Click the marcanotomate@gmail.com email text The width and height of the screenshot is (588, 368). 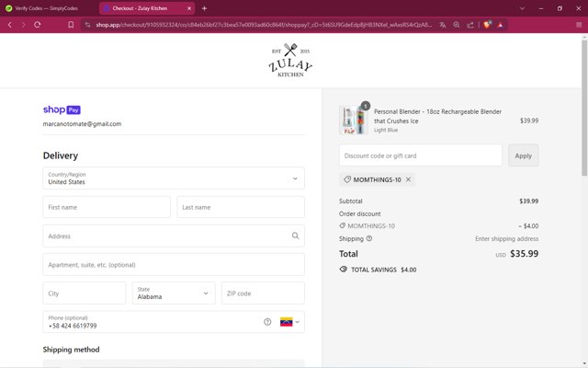pyautogui.click(x=82, y=124)
